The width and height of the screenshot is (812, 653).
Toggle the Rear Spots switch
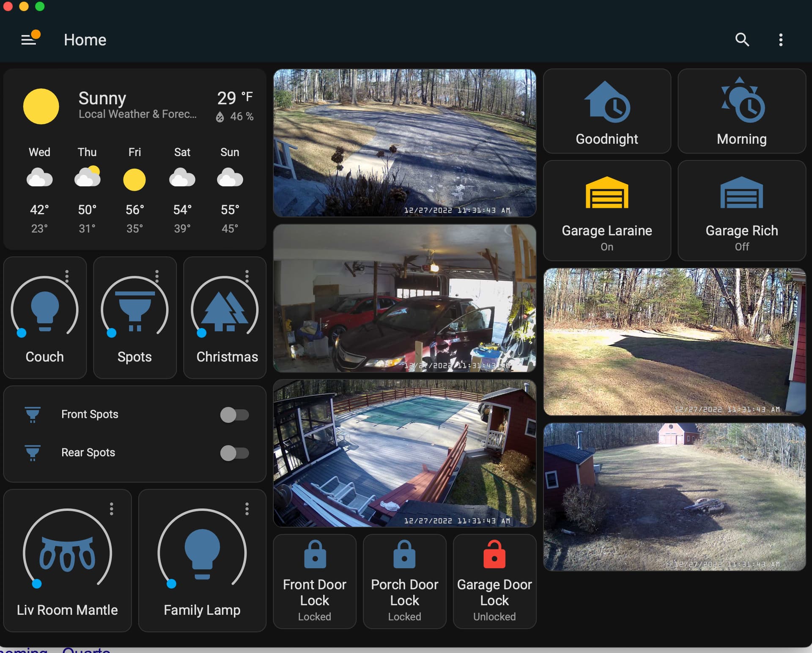(x=235, y=453)
